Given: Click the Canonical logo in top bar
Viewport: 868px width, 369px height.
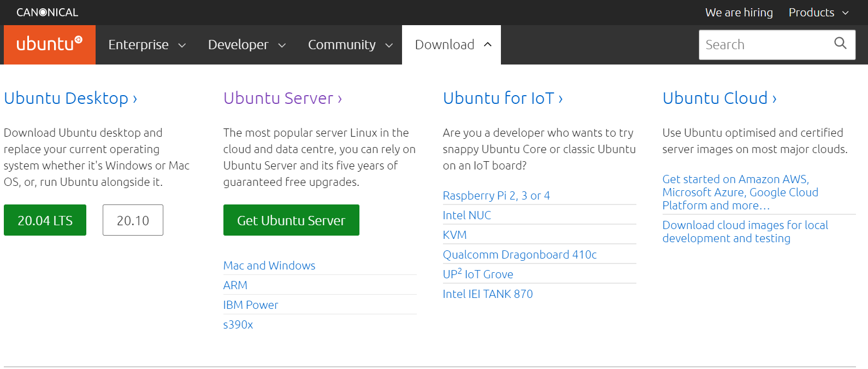Looking at the screenshot, I should tap(48, 12).
